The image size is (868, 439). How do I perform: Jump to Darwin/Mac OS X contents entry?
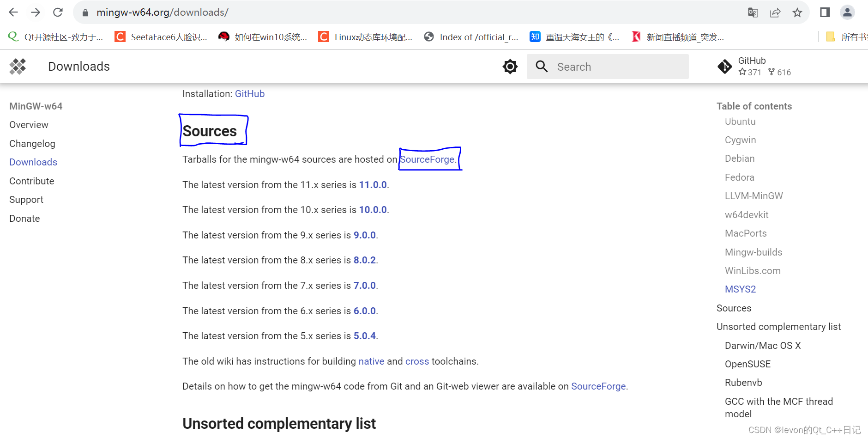763,346
